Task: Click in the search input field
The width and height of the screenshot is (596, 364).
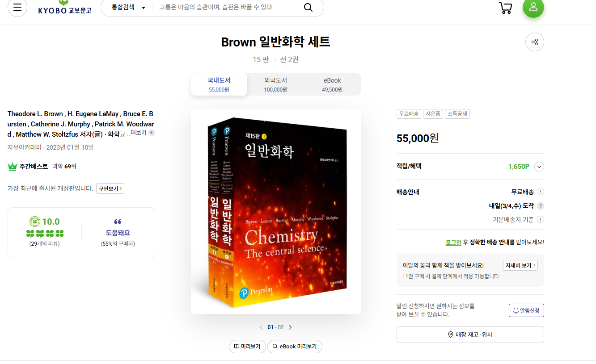Action: click(x=228, y=8)
